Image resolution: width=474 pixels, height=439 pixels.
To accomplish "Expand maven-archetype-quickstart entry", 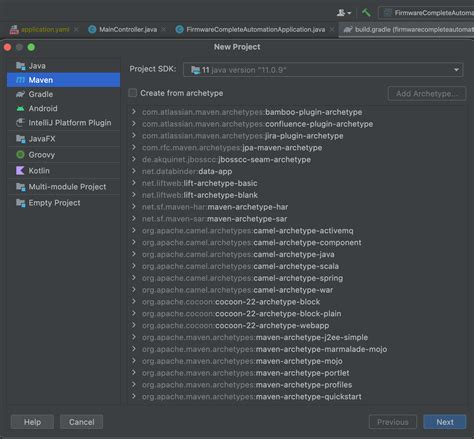I will coord(134,396).
